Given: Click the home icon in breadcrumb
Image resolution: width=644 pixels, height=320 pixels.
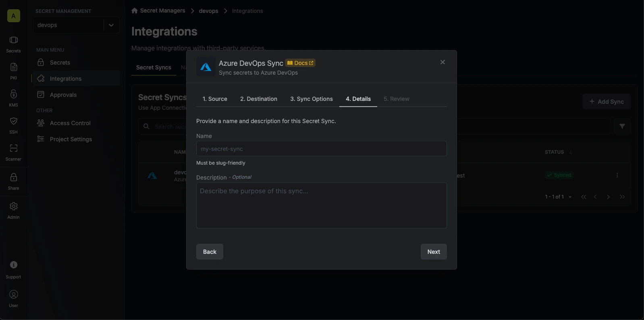Looking at the screenshot, I should coord(135,10).
